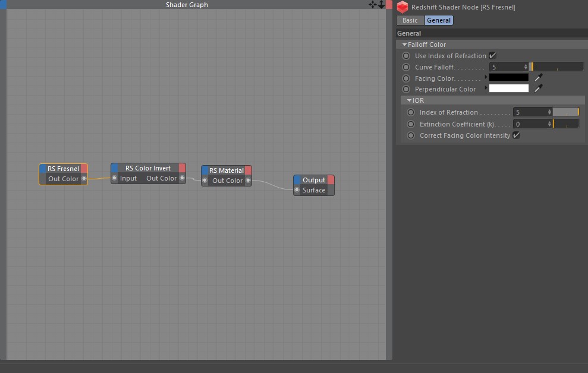Image resolution: width=588 pixels, height=373 pixels.
Task: Click the Curve Falloff slider
Action: pos(556,67)
